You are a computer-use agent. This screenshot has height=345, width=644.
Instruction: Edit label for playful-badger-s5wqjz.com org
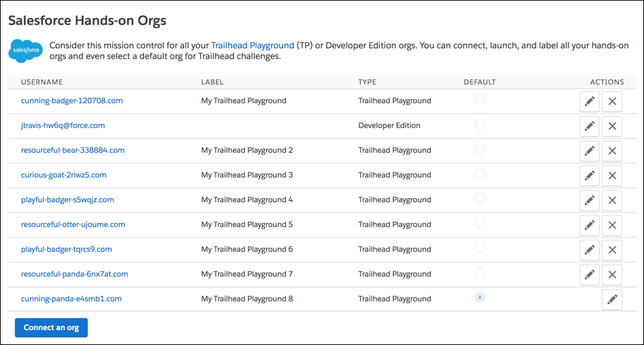(x=589, y=200)
